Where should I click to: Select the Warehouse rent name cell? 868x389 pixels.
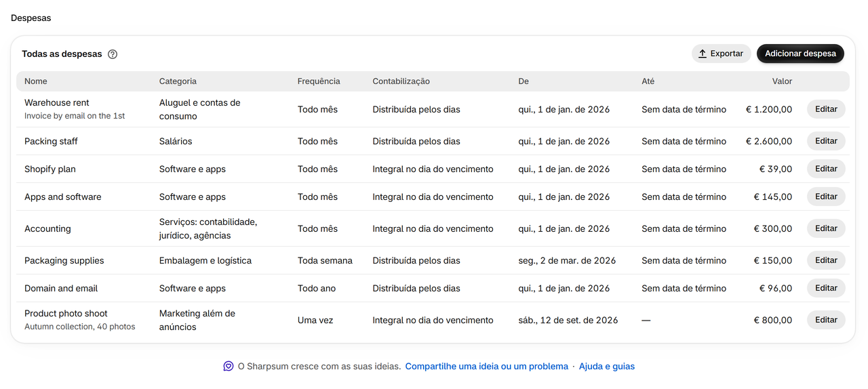[57, 102]
